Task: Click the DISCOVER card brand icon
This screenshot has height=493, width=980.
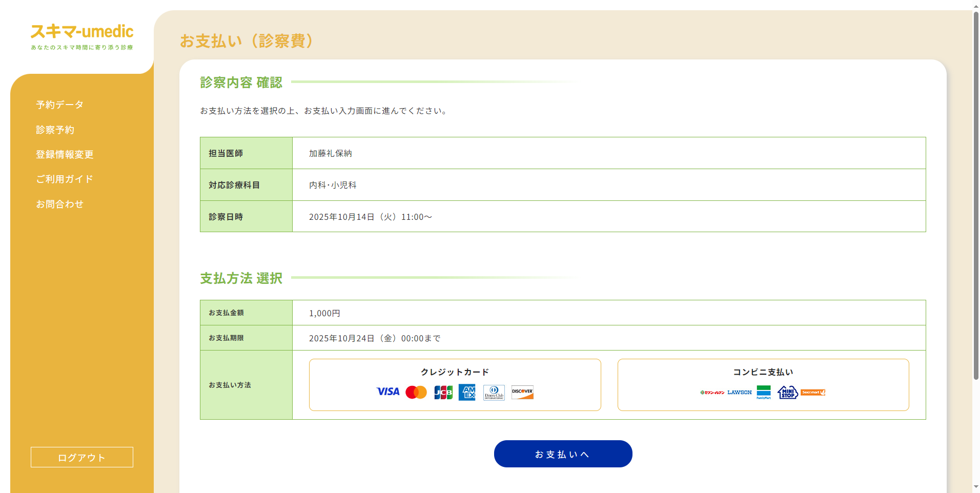Action: 522,392
